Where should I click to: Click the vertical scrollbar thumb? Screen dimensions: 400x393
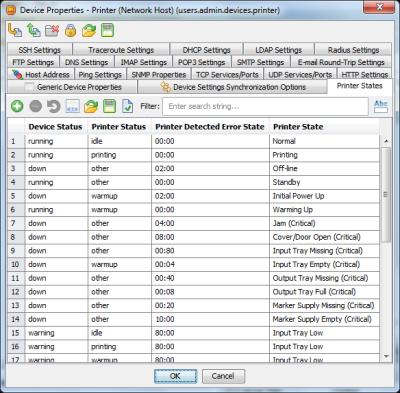click(x=386, y=194)
